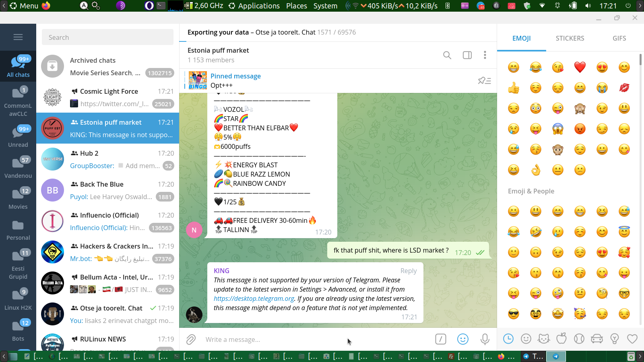Insert the sunglasses face emoji

514,314
